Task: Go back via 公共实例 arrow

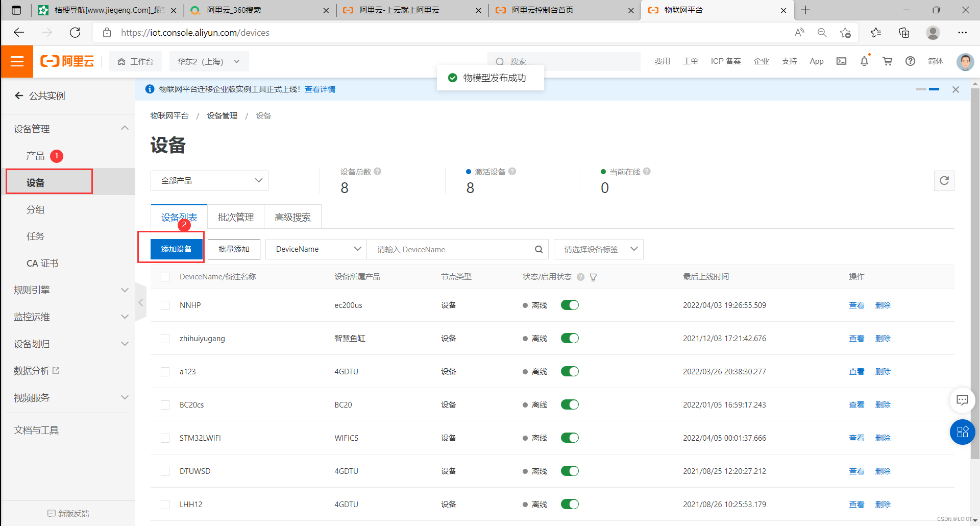Action: pyautogui.click(x=19, y=95)
